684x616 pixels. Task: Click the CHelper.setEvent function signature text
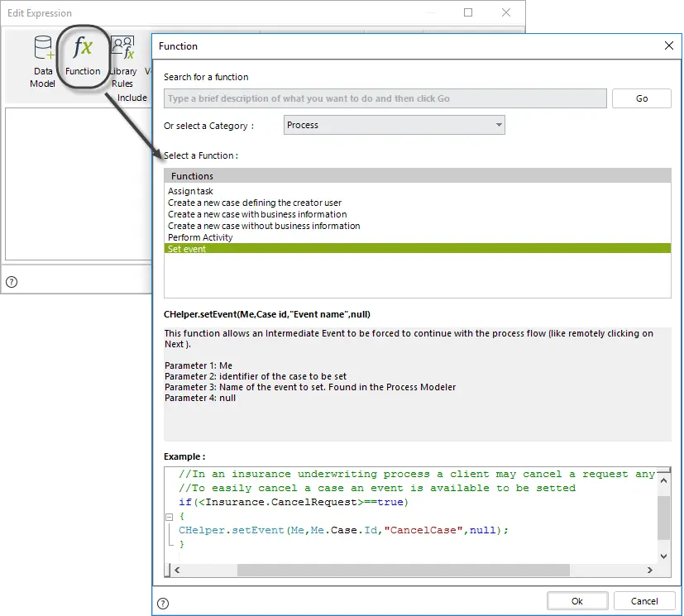coord(267,314)
